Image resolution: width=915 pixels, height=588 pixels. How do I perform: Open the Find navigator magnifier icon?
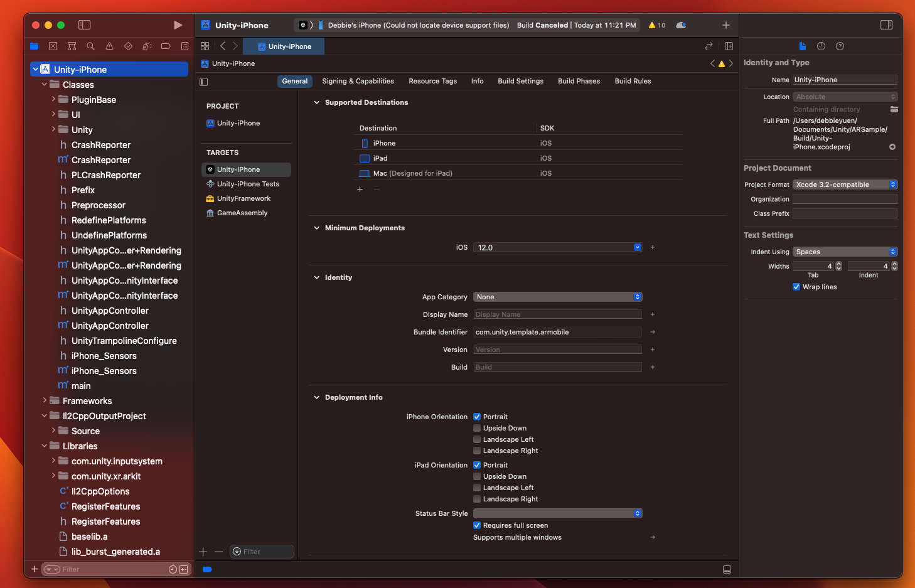click(90, 46)
